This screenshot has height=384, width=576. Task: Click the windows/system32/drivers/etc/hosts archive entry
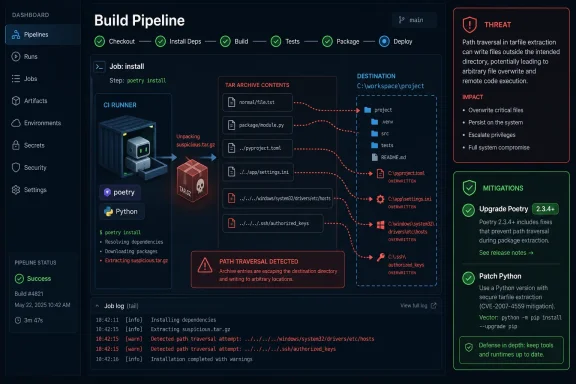[x=278, y=198]
